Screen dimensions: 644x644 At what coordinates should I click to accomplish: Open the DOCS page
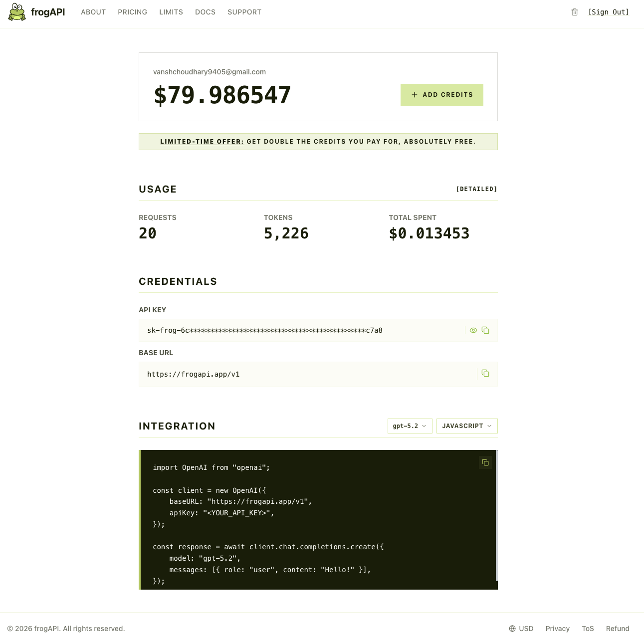point(205,12)
